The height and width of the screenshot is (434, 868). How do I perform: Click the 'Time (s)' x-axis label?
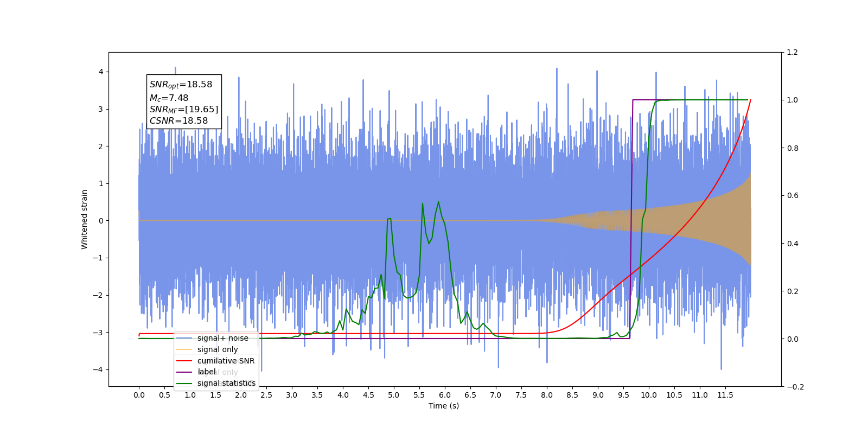(444, 406)
